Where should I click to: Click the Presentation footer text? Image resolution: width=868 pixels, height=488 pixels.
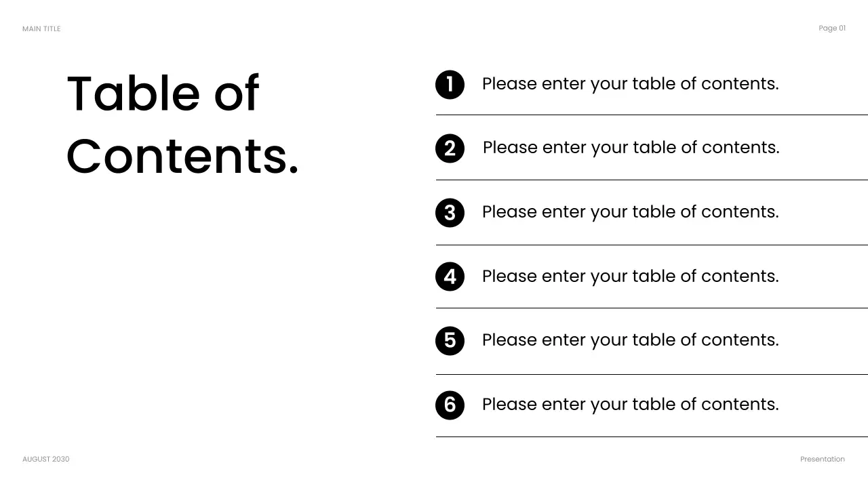(x=822, y=460)
